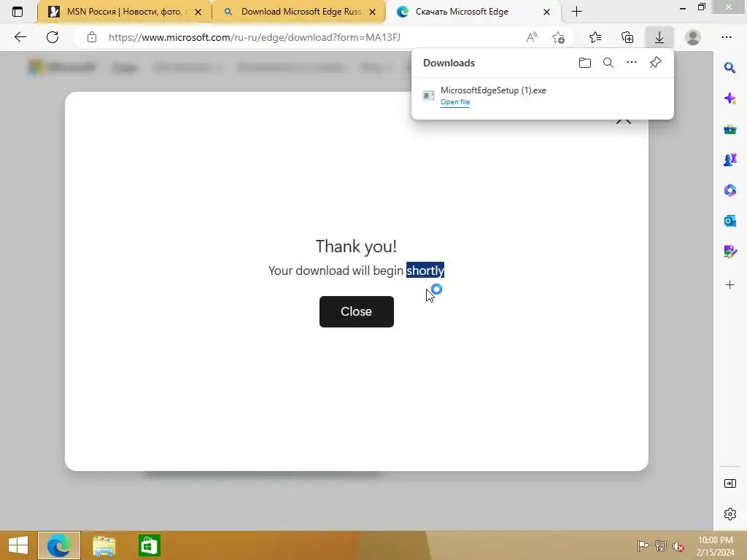Open the Favorites list icon
Viewport: 747px width, 560px height.
click(595, 37)
